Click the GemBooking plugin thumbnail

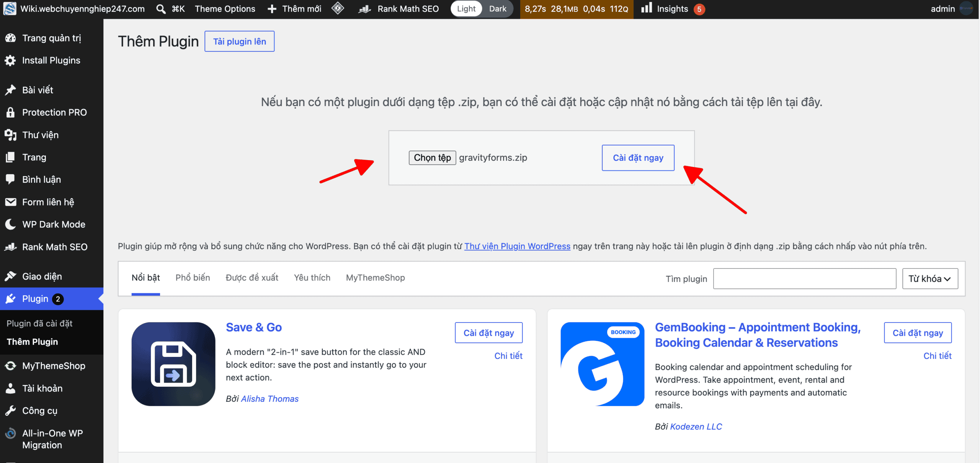[602, 364]
